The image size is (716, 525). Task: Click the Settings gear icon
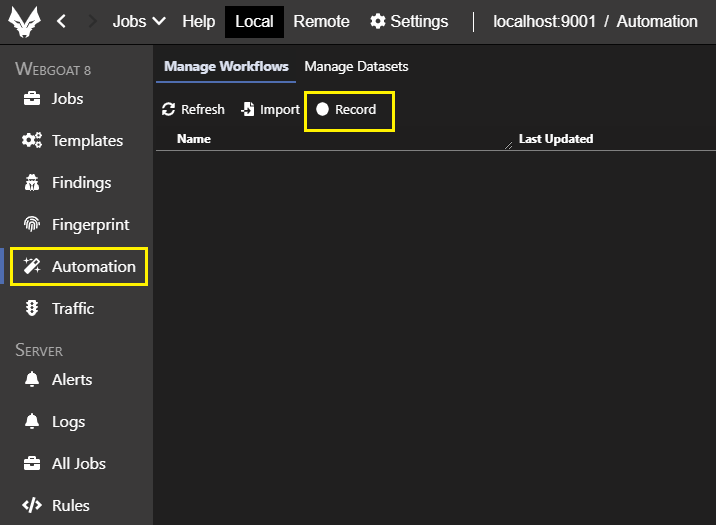click(378, 21)
